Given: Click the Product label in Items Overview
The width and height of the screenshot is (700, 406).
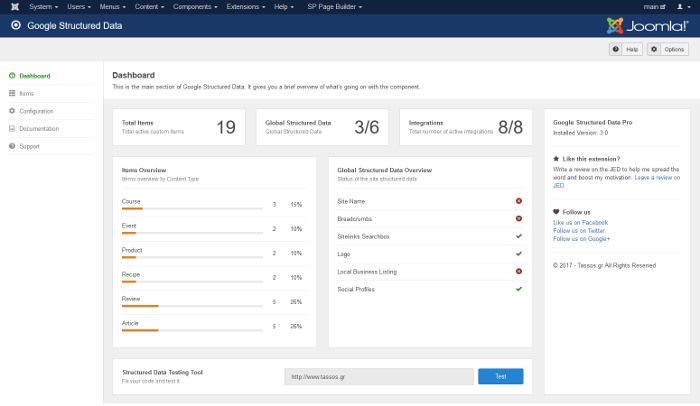Looking at the screenshot, I should [x=132, y=250].
